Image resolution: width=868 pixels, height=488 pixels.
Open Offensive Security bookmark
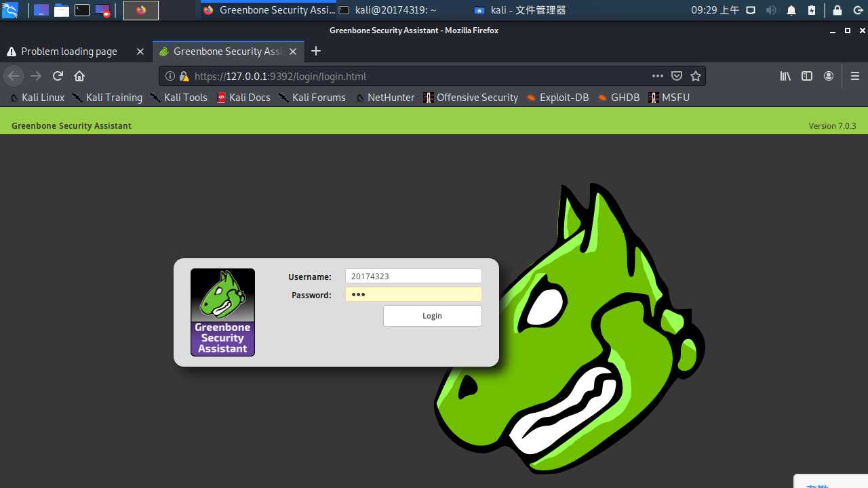471,98
